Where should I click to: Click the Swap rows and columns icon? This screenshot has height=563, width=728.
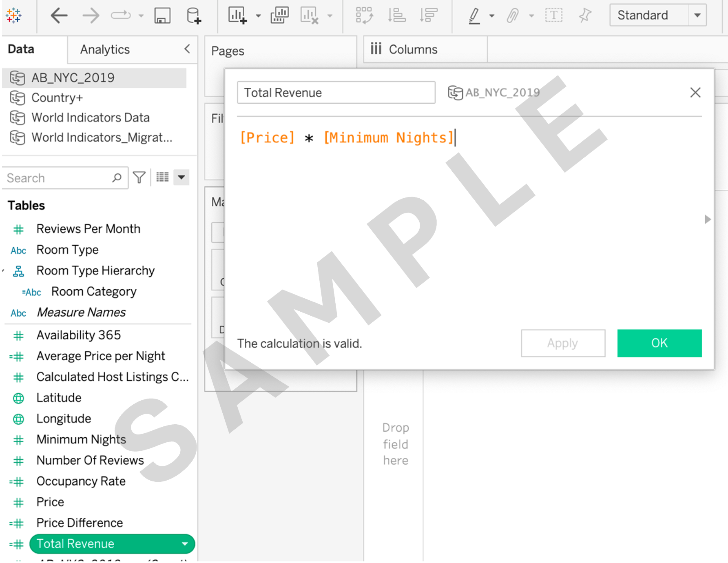tap(364, 16)
